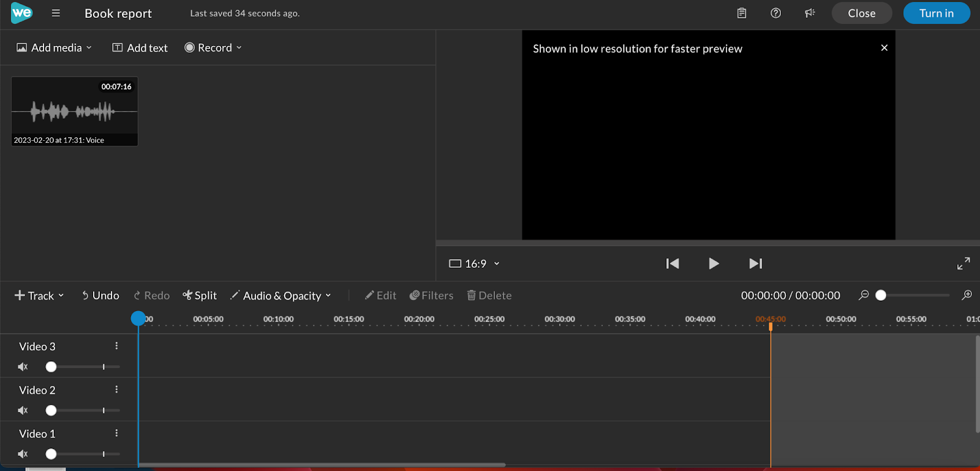Screen dimensions: 980x471
Task: Open the hamburger menu
Action: tap(56, 13)
